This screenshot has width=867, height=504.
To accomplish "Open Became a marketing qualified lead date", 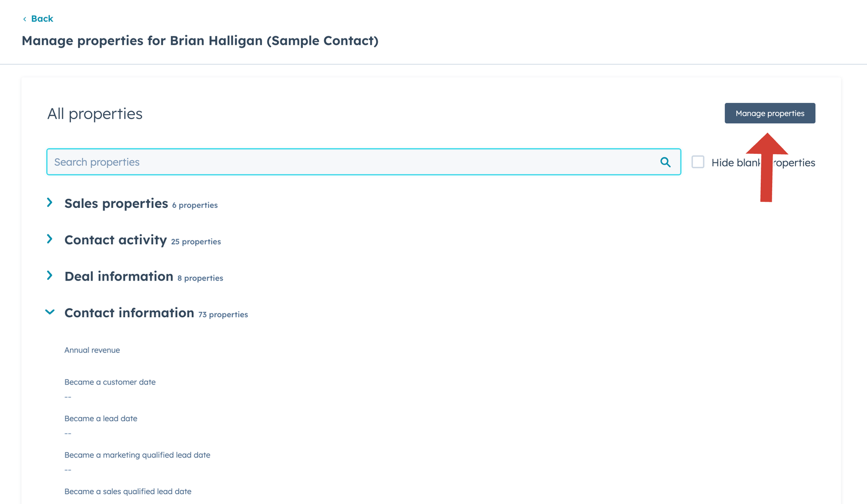I will point(137,455).
